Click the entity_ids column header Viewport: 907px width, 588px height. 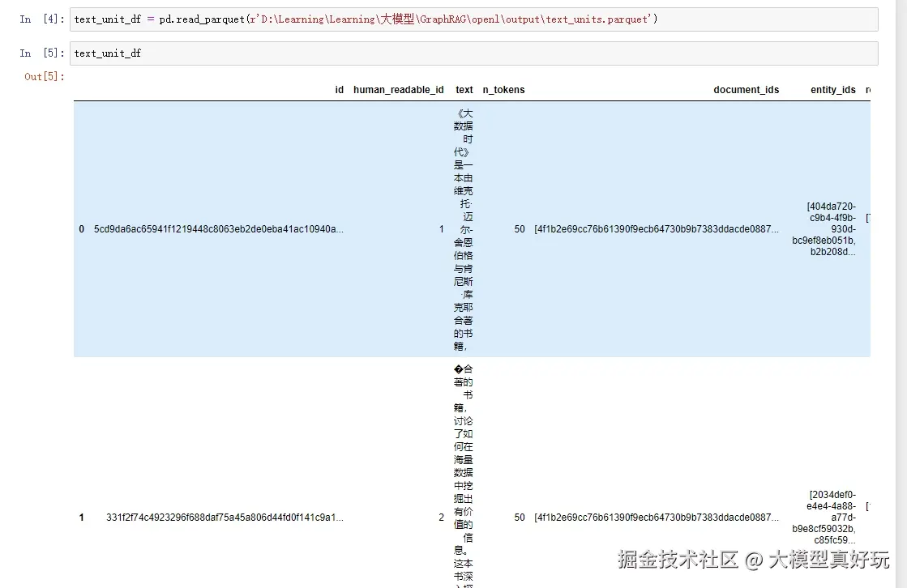[x=833, y=90]
